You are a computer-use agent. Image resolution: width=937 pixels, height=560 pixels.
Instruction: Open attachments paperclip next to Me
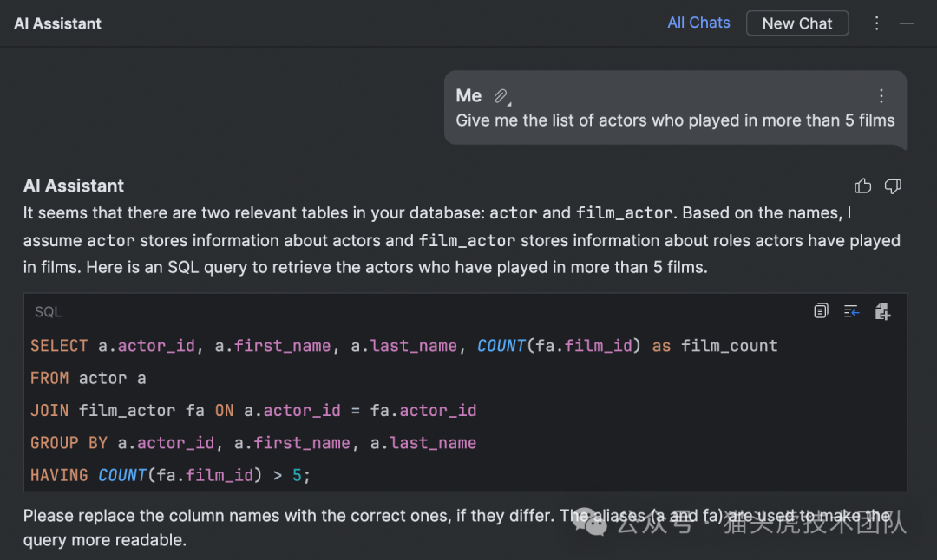click(501, 96)
